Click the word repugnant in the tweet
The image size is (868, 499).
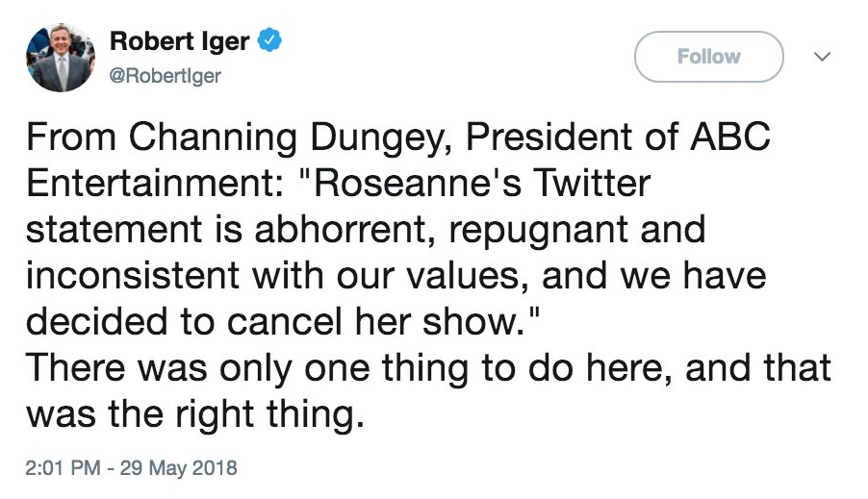(538, 232)
